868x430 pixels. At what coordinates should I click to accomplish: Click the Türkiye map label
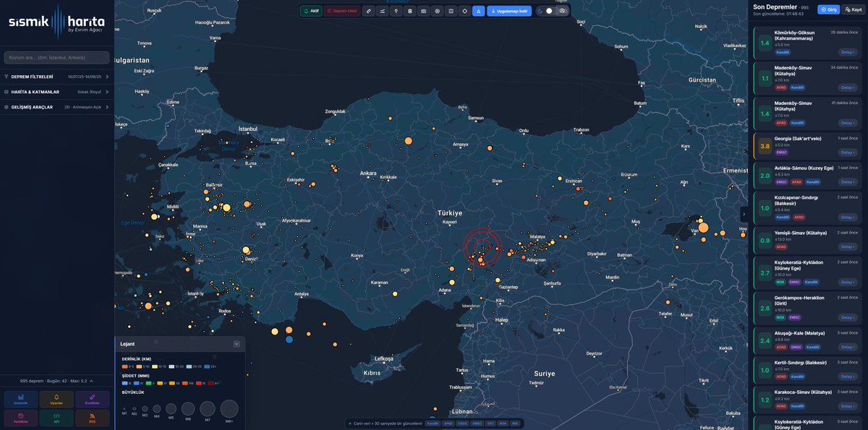pos(449,213)
